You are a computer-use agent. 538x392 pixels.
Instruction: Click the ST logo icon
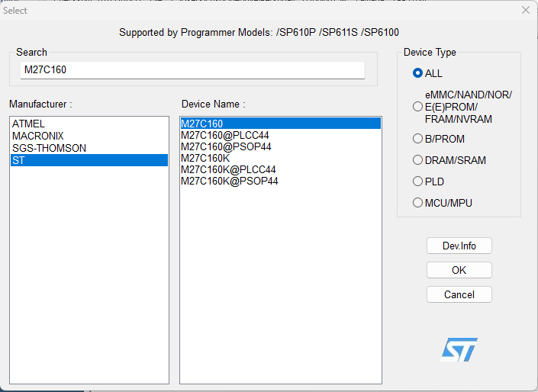click(459, 349)
